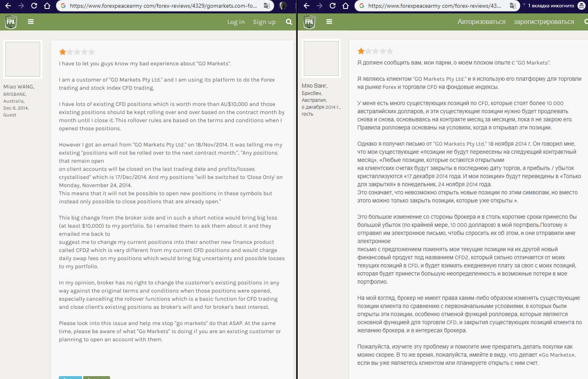Click the 'BRISBANE,' location text

[15, 94]
